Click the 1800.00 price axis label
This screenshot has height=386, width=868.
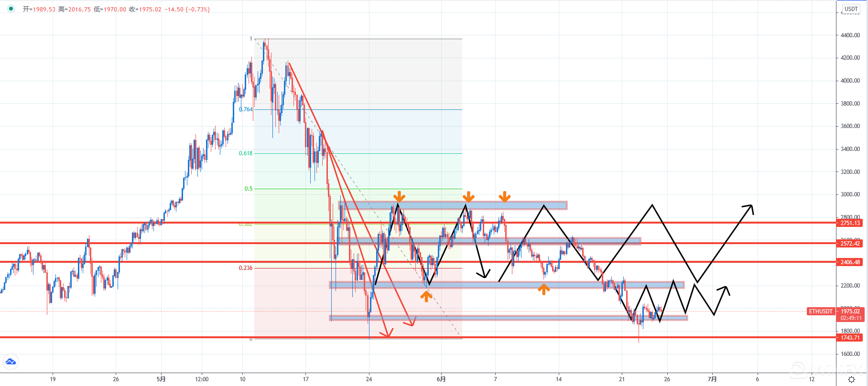(x=850, y=331)
